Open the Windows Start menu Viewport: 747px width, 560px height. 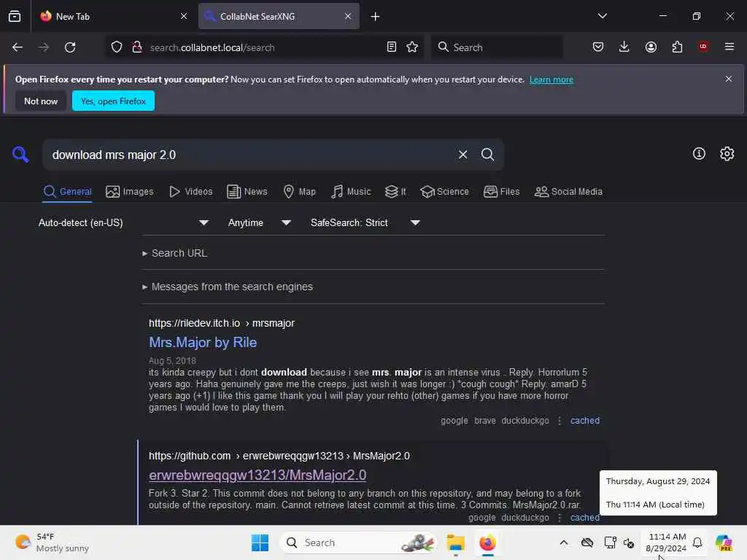[x=260, y=542]
